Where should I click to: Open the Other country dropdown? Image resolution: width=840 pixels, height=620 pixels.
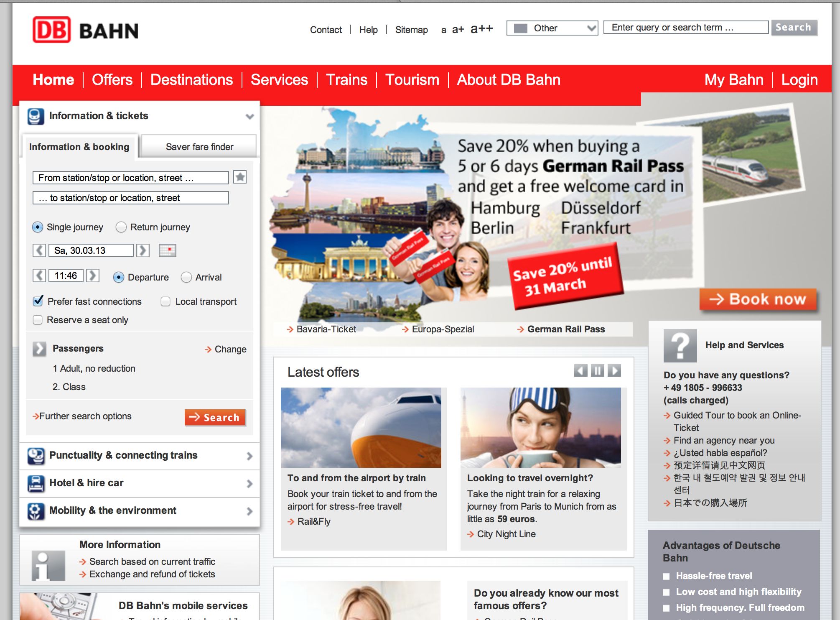tap(552, 28)
